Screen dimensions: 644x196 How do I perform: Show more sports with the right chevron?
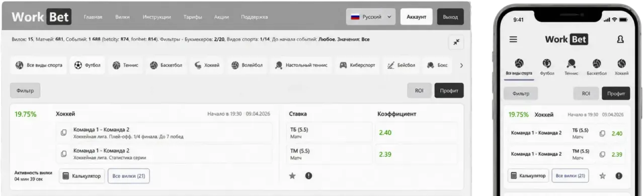461,65
